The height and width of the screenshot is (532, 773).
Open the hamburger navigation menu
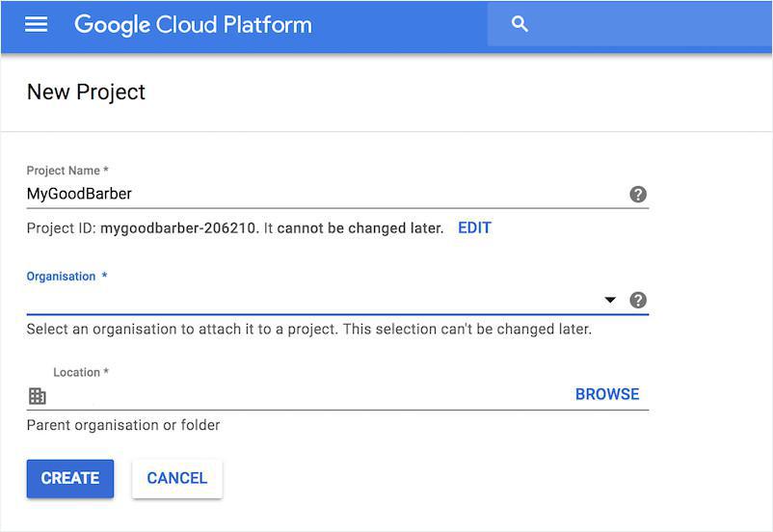[x=37, y=25]
